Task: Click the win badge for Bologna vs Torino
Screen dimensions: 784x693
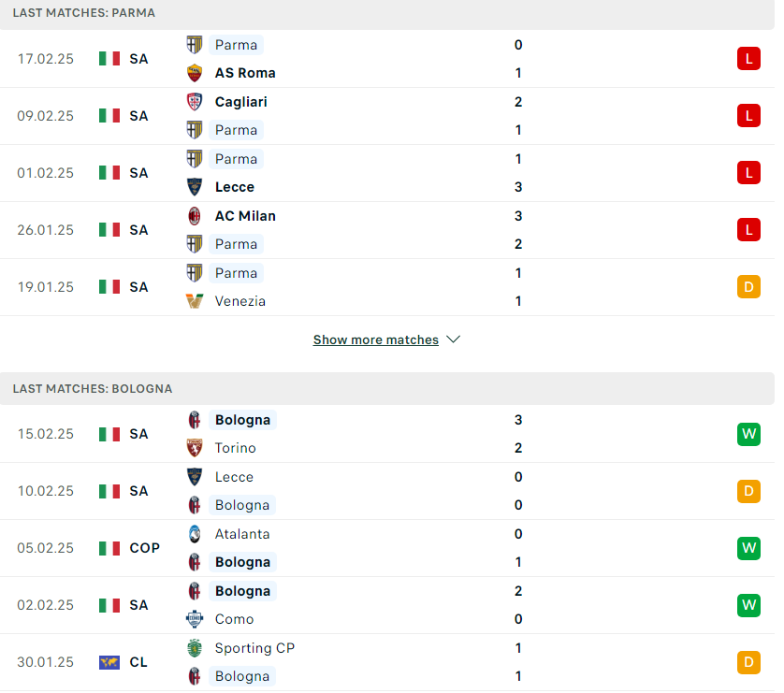Action: 748,434
